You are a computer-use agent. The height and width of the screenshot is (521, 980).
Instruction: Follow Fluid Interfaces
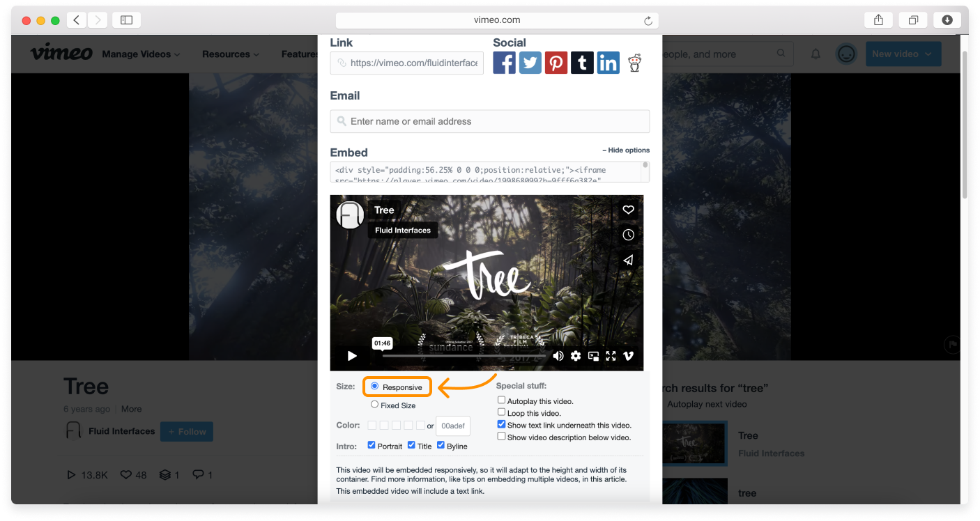point(186,431)
